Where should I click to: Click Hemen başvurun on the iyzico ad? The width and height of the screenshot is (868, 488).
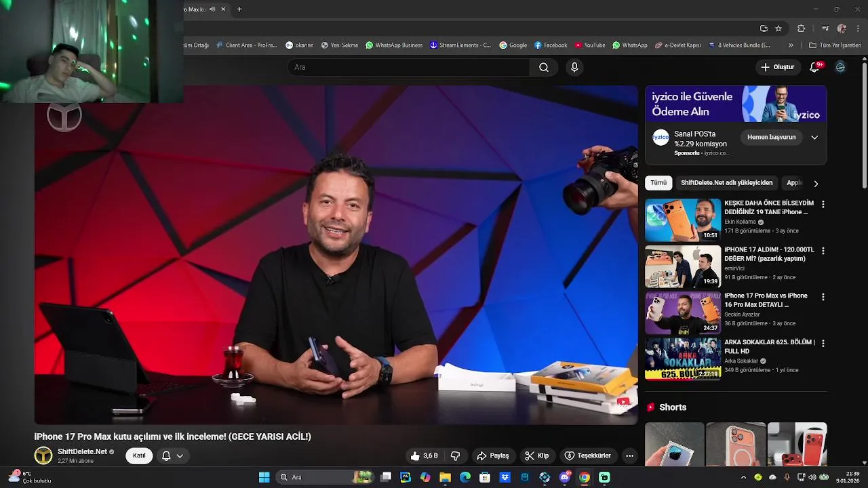pos(771,137)
